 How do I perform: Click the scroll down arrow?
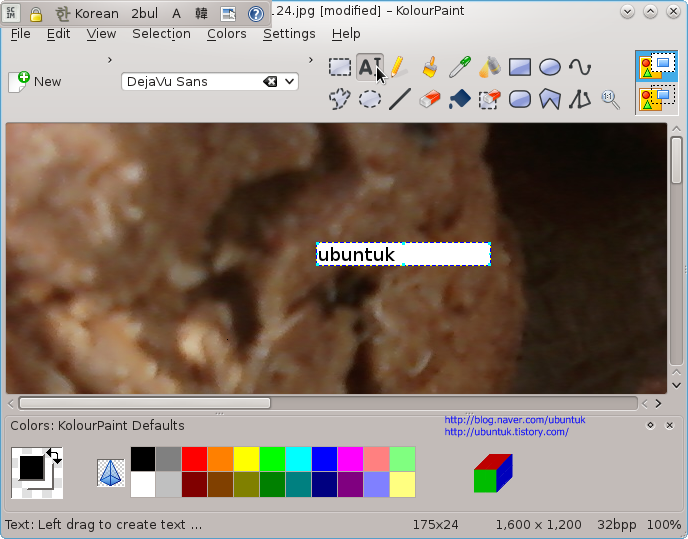676,385
